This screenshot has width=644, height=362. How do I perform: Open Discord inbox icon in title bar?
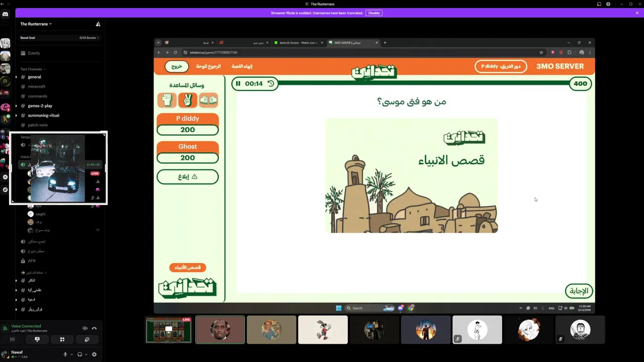click(x=599, y=4)
